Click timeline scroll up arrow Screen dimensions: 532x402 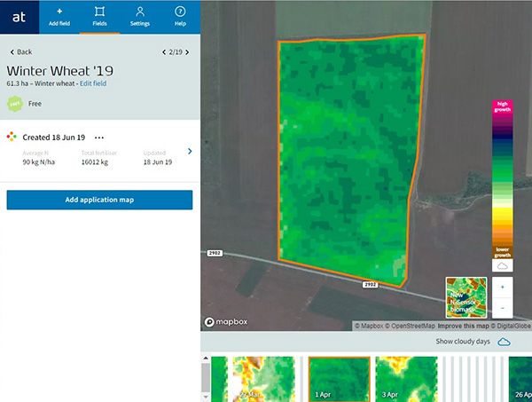pos(206,359)
